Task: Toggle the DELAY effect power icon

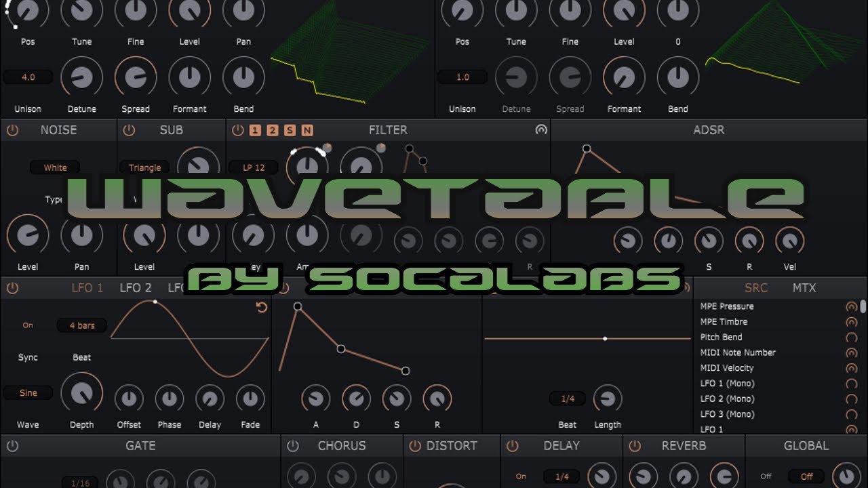Action: 513,446
